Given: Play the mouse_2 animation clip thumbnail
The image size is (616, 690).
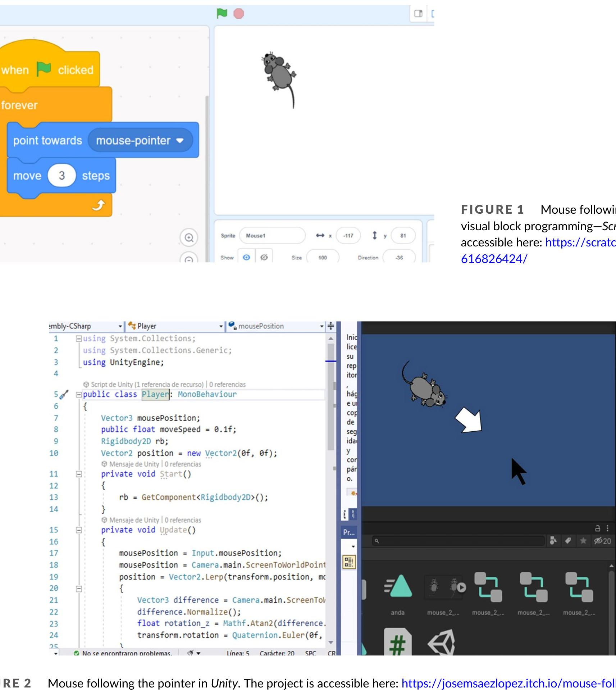Looking at the screenshot, I should [461, 587].
